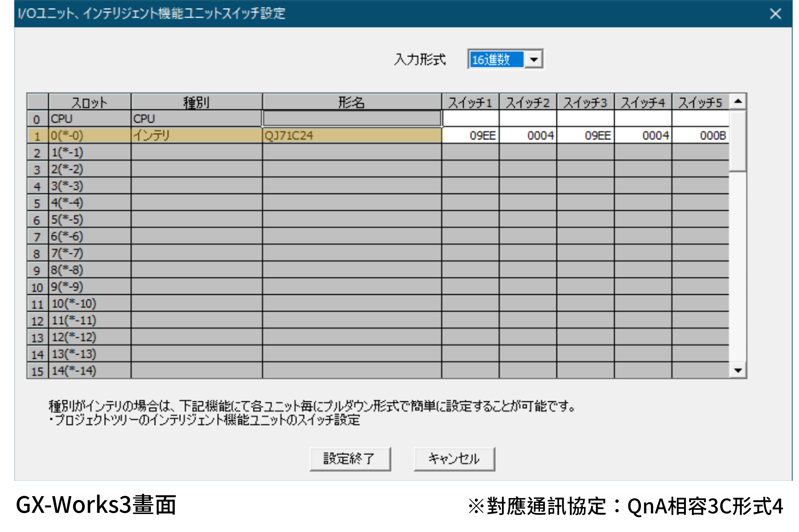Click the 形名 column header

tap(352, 102)
